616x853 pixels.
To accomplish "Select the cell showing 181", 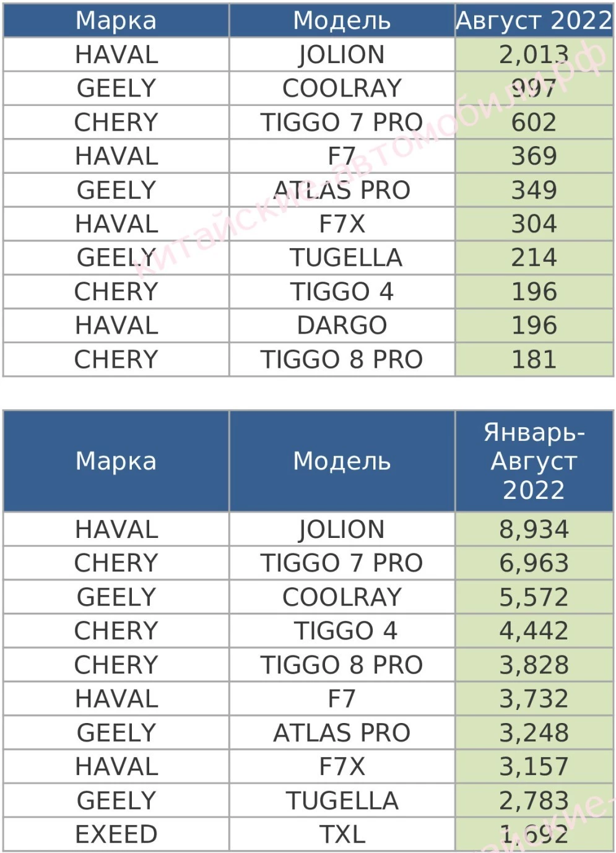I will tap(534, 360).
